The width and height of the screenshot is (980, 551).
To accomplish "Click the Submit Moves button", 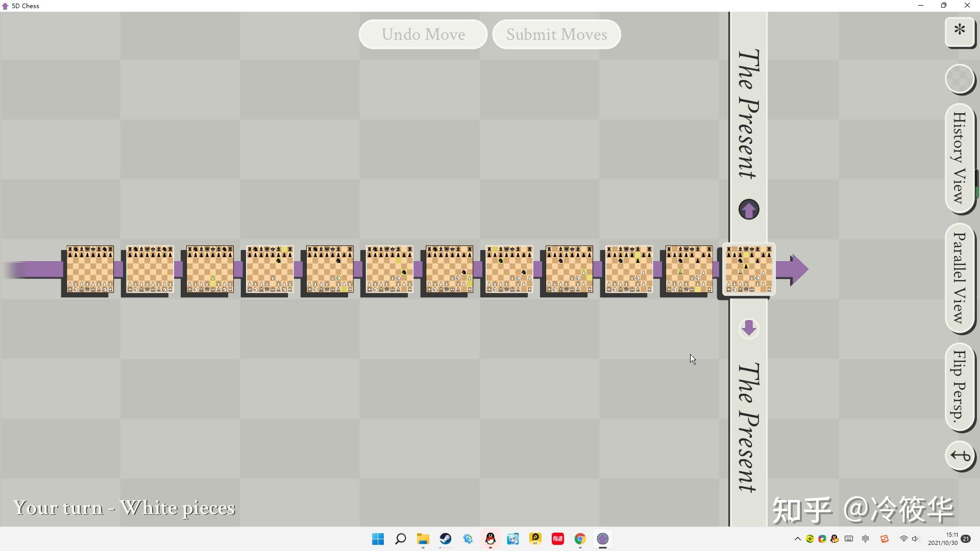I will (x=557, y=34).
